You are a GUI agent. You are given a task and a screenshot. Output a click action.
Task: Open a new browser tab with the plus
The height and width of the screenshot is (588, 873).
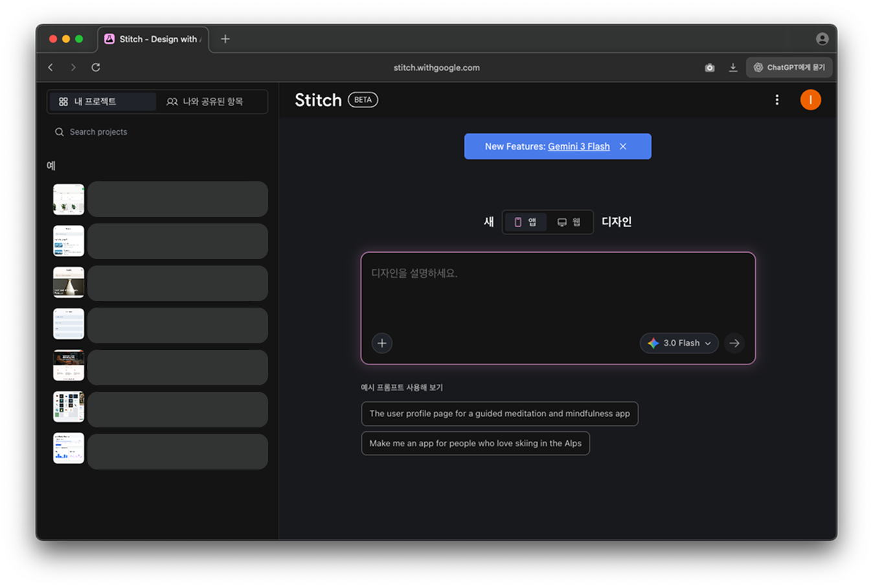click(225, 39)
